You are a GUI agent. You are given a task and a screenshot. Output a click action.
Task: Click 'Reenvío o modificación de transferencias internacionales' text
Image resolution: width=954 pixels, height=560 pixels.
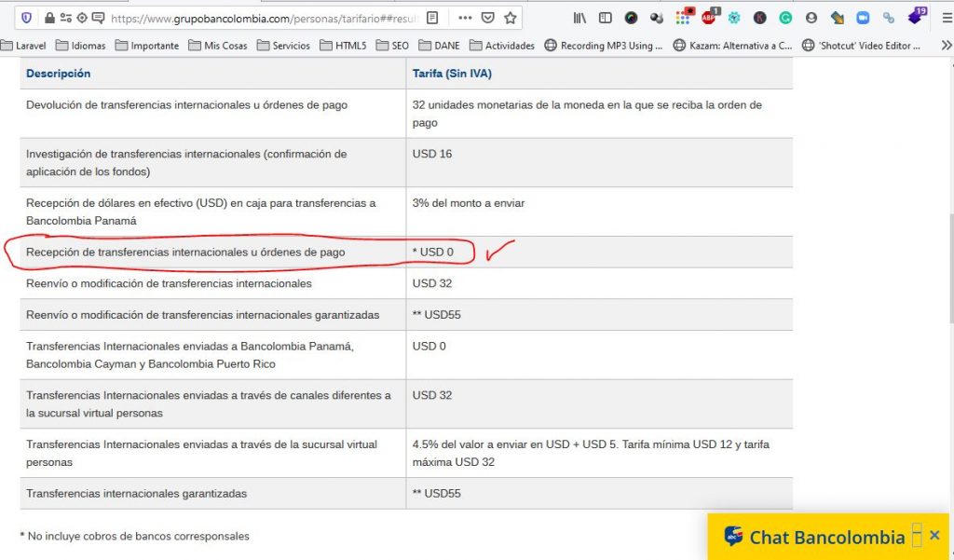(169, 283)
